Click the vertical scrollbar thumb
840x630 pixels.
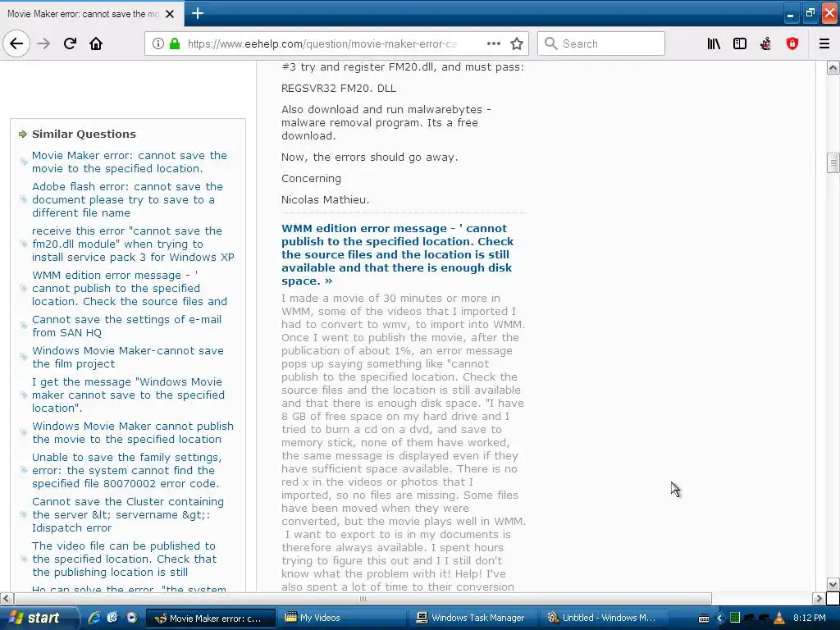pyautogui.click(x=833, y=163)
